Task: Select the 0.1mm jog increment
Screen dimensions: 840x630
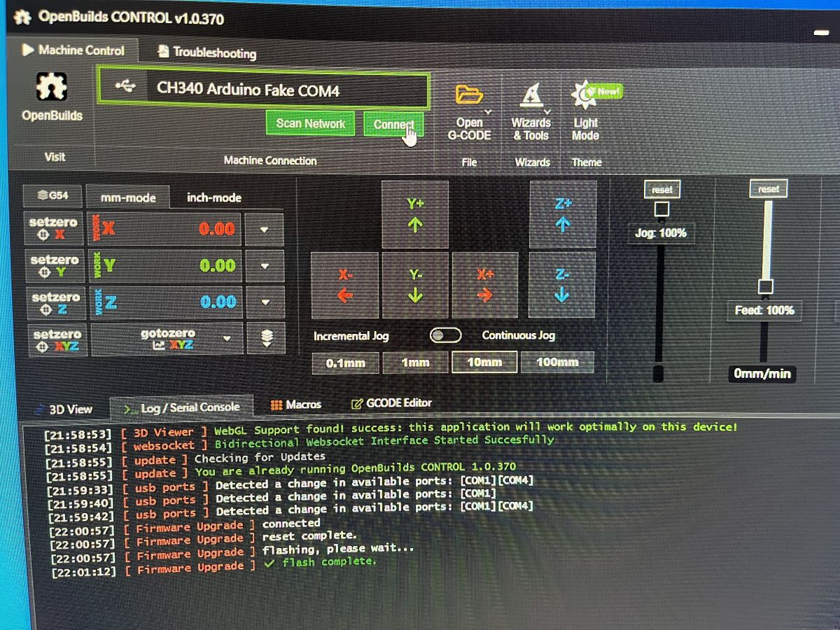Action: pyautogui.click(x=345, y=363)
